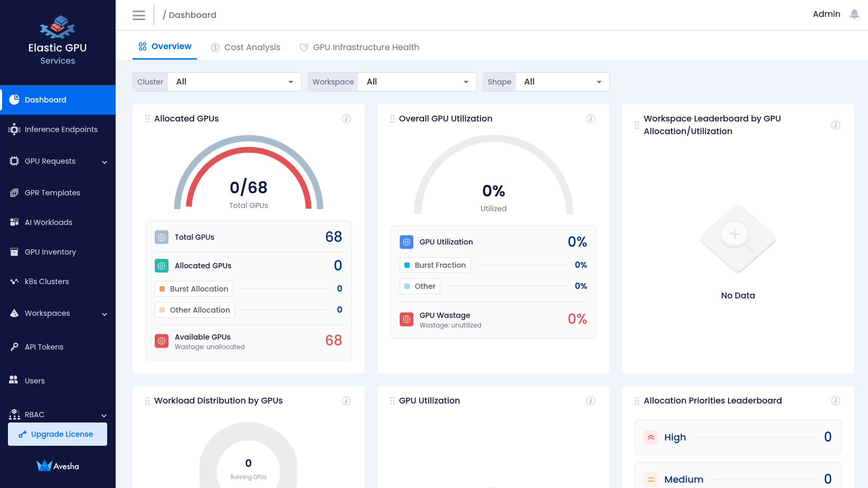Image resolution: width=868 pixels, height=488 pixels.
Task: Open info for Allocation Priorities Leaderboard
Action: (835, 401)
